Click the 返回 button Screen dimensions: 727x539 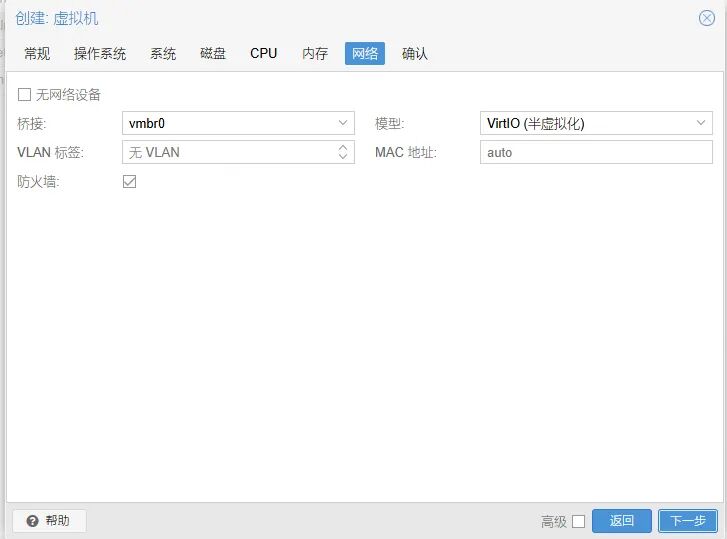[x=622, y=521]
